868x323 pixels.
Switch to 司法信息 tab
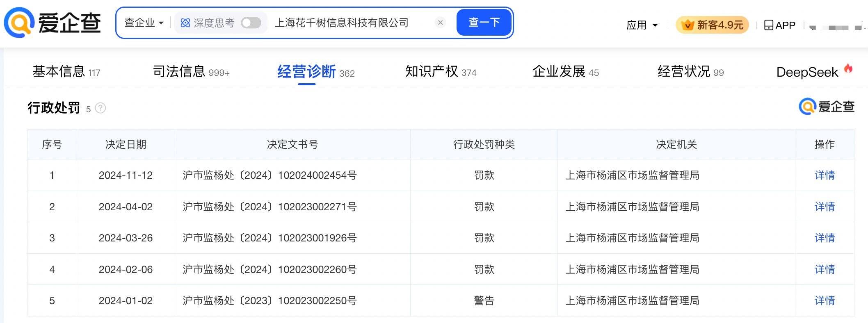[x=191, y=72]
